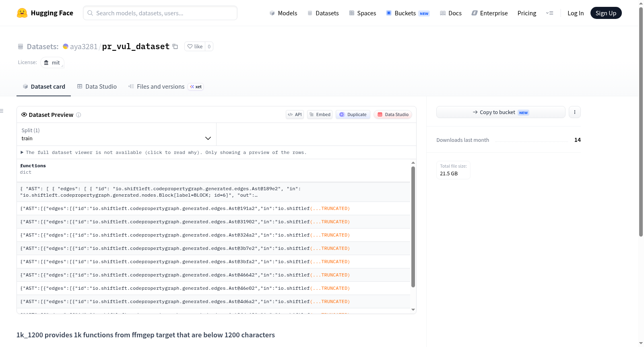Image resolution: width=644 pixels, height=347 pixels.
Task: Open the three-dot options menu near Copy to bucket
Action: 574,112
